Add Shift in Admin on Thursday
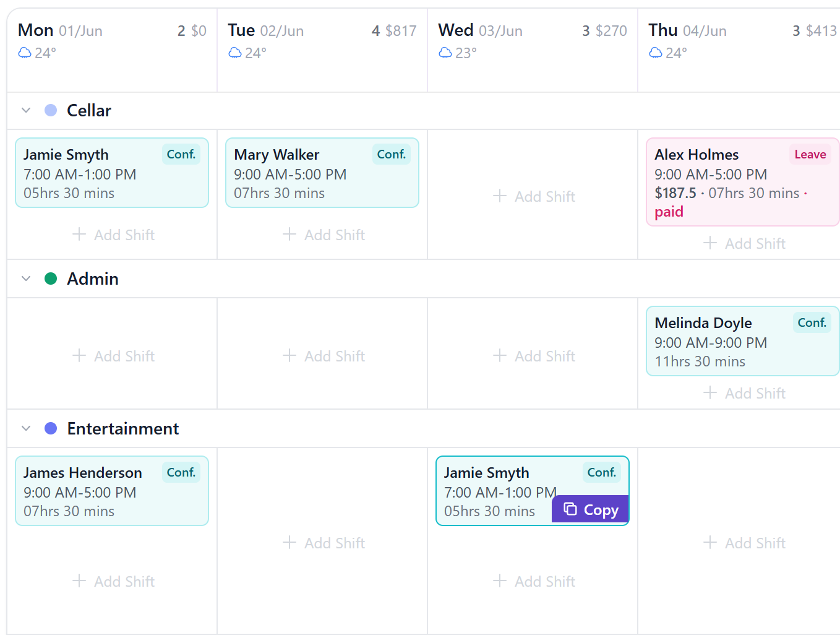 click(x=745, y=393)
